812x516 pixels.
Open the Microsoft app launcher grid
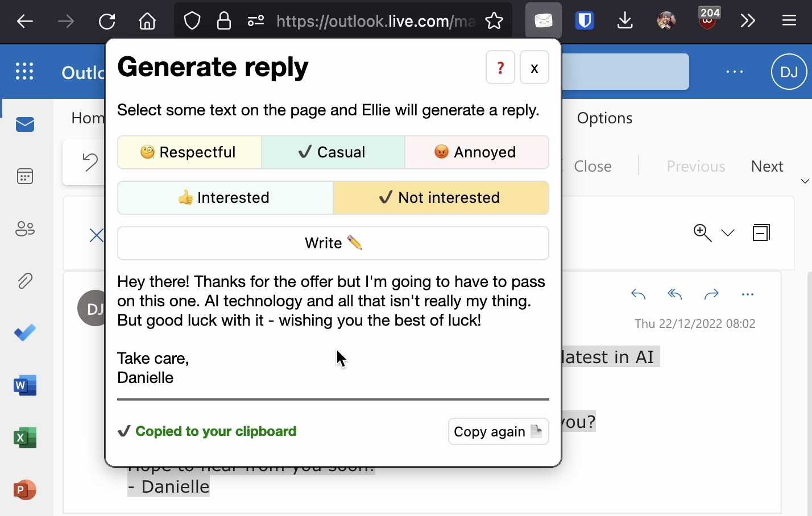24,72
